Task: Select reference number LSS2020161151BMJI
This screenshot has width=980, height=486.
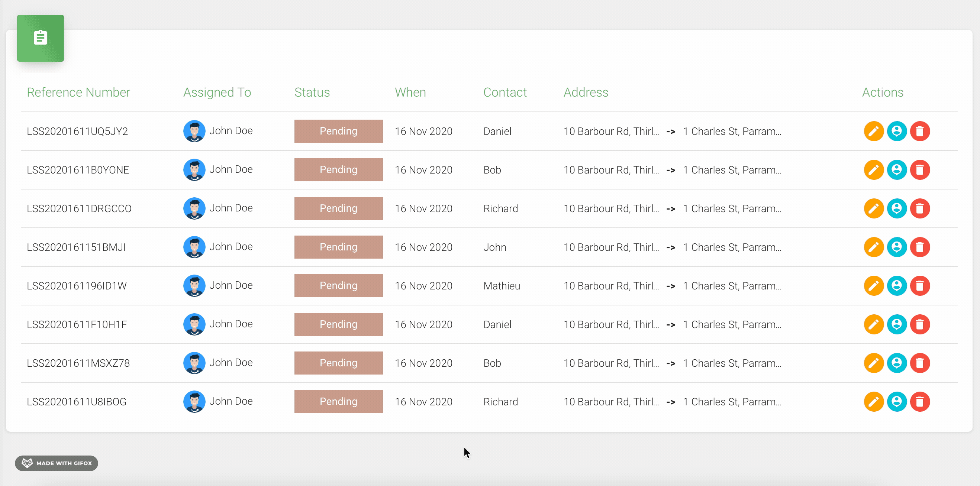Action: pyautogui.click(x=76, y=247)
